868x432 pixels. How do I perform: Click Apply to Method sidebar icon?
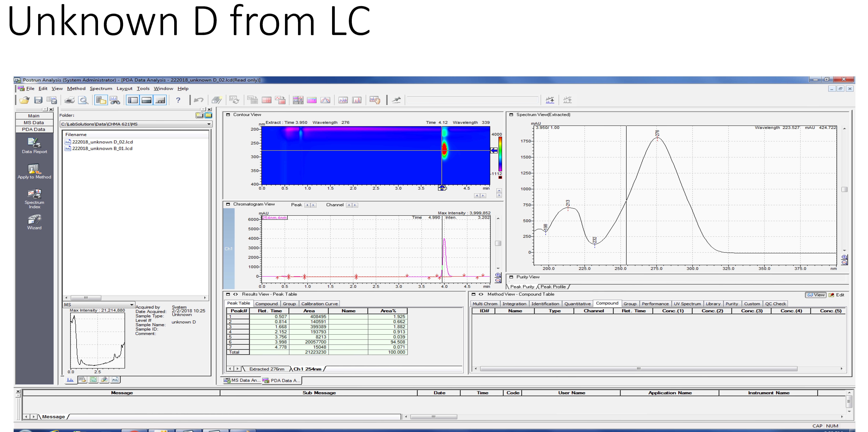34,171
